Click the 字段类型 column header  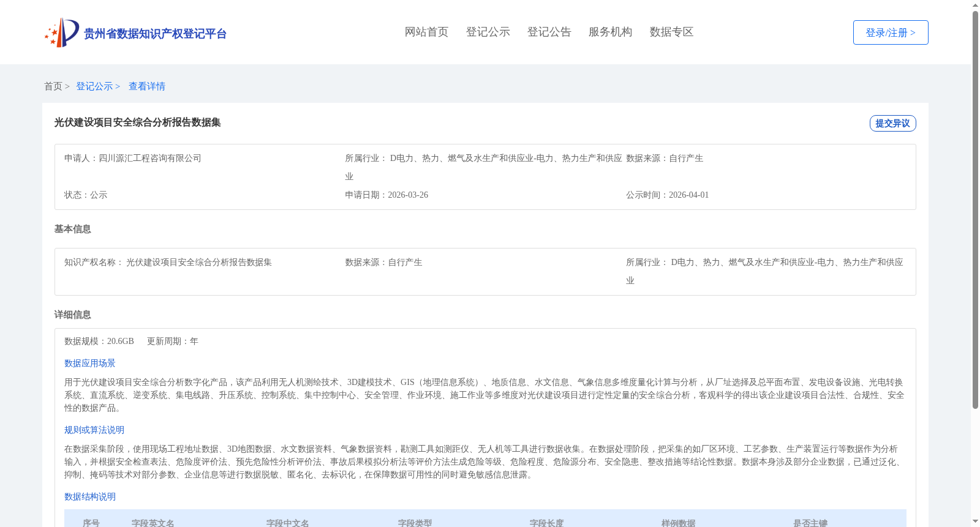415,523
